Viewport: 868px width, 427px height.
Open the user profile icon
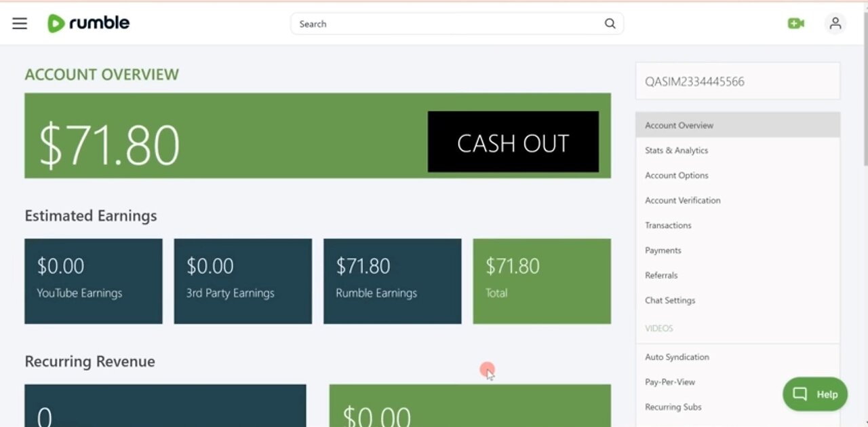tap(835, 24)
